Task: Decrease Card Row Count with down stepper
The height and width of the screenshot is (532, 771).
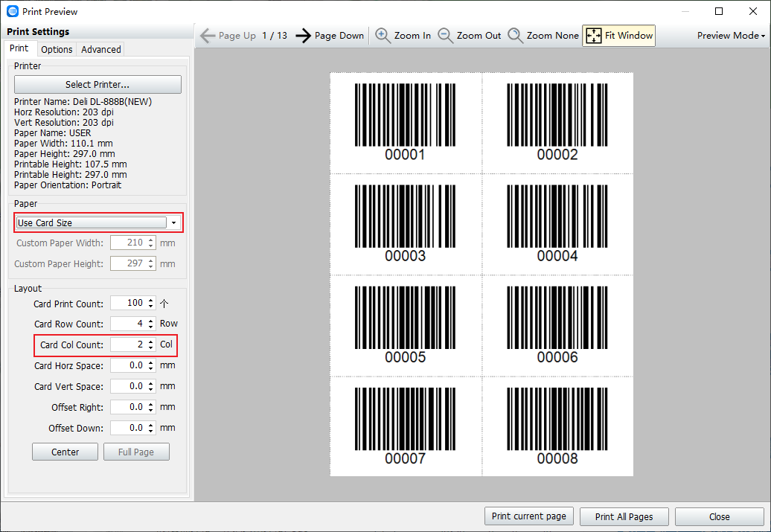Action: coord(151,327)
